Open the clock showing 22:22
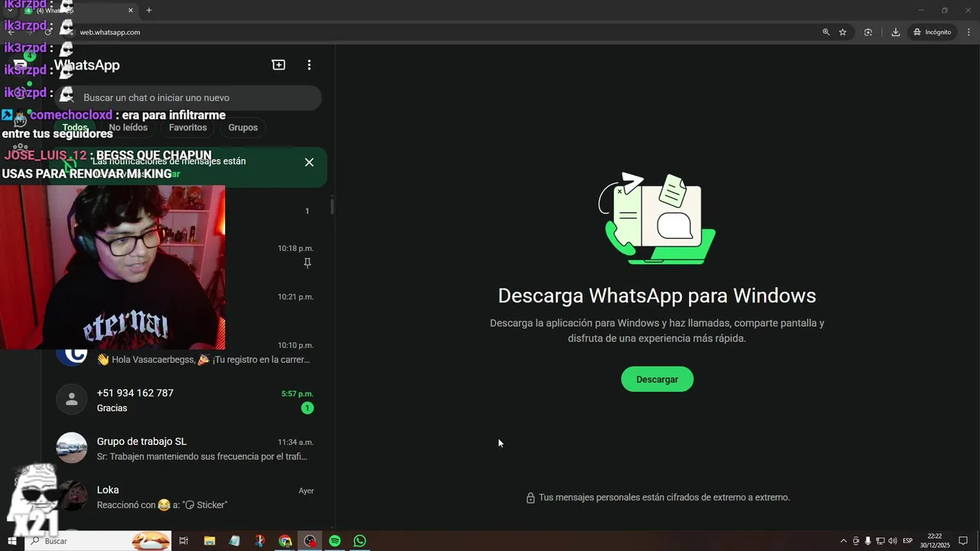Screen dimensions: 980x551 935,541
